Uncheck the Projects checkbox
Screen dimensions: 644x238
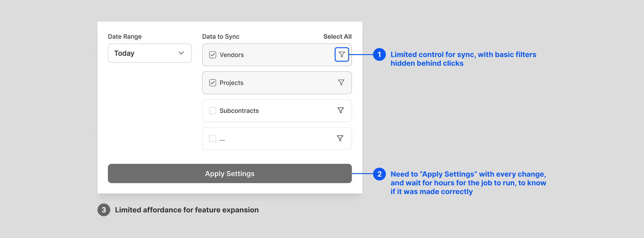pos(212,83)
